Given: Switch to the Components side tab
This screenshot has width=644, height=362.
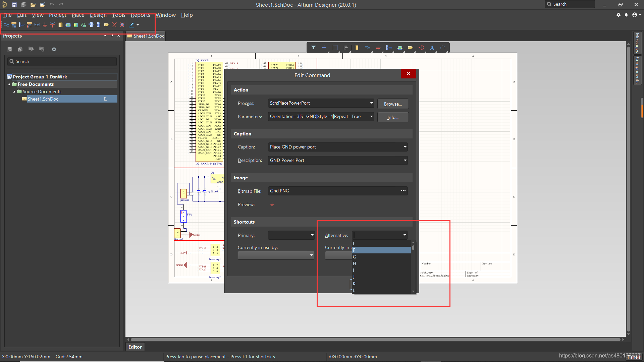Looking at the screenshot, I should point(637,70).
